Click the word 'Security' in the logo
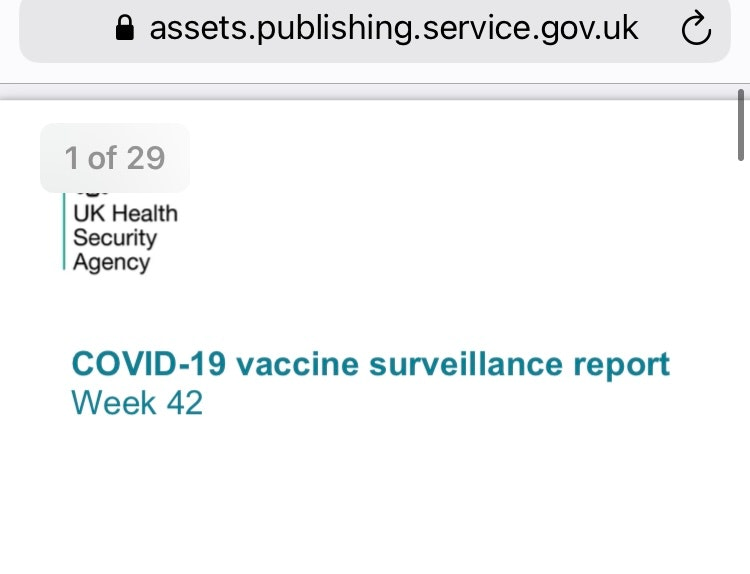The height and width of the screenshot is (574, 750). 115,238
